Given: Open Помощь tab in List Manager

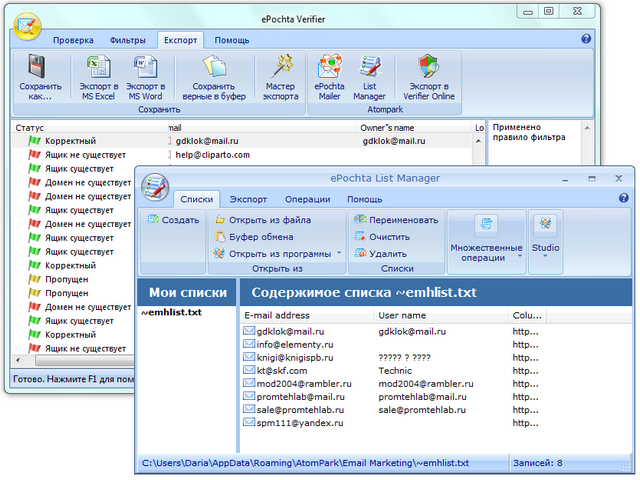Looking at the screenshot, I should point(364,200).
